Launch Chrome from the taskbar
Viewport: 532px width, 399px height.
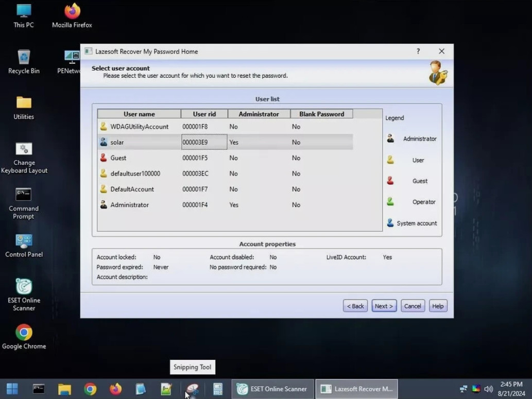[x=90, y=389]
